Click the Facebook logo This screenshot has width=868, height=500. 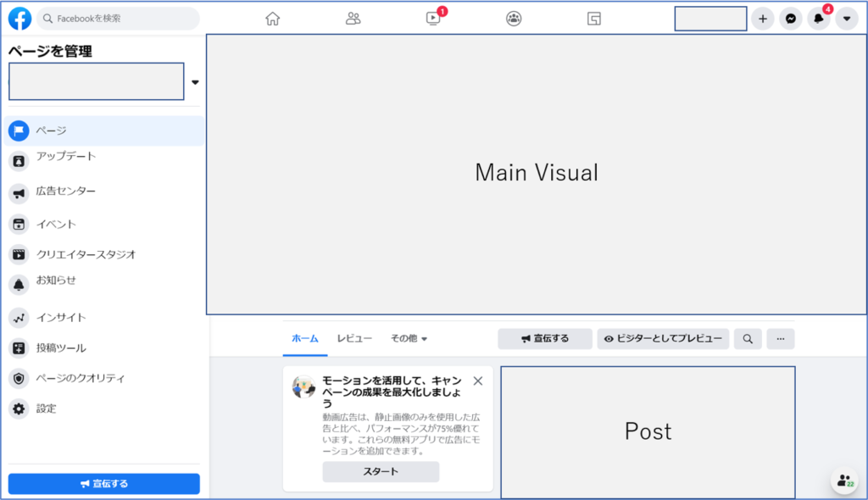(20, 19)
